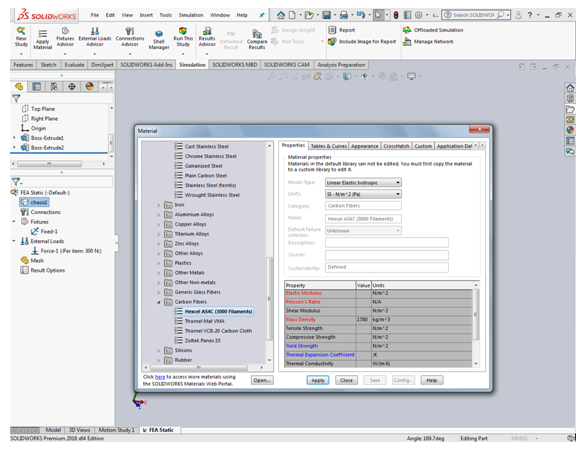Open the FeatureManager design tree tab
Image resolution: width=585 pixels, height=451 pixels.
19,87
